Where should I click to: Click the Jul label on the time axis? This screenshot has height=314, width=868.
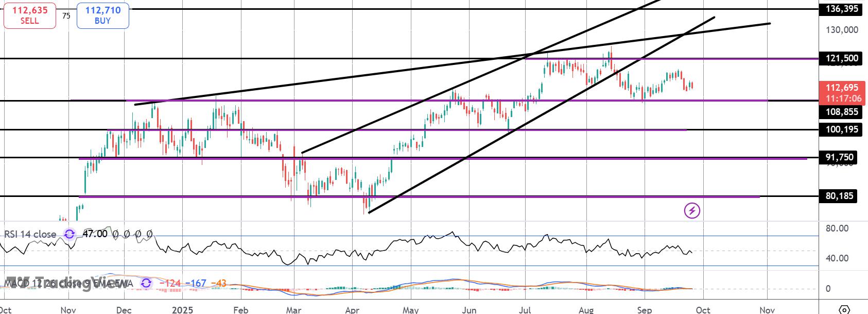coord(525,310)
